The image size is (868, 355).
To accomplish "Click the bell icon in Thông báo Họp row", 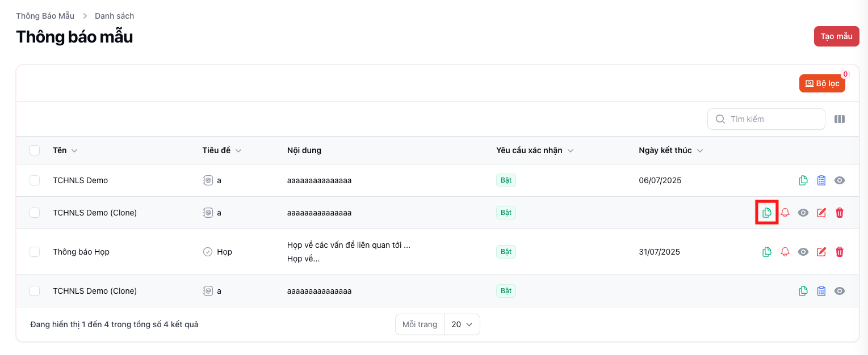I will tap(785, 252).
